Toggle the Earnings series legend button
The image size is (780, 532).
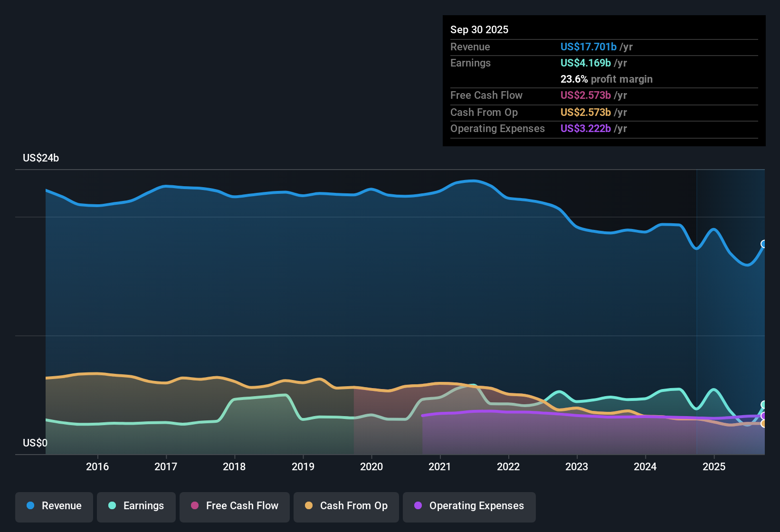(x=136, y=506)
